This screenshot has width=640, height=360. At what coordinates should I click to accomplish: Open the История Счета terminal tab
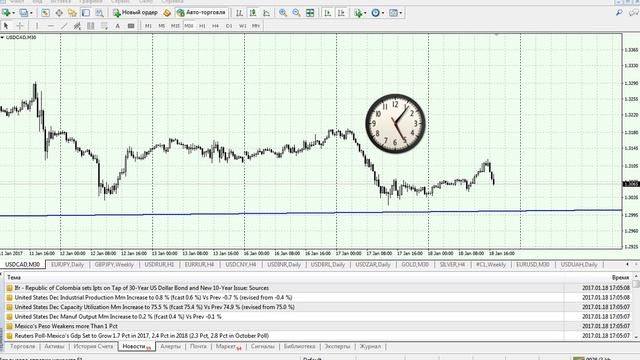tap(93, 347)
